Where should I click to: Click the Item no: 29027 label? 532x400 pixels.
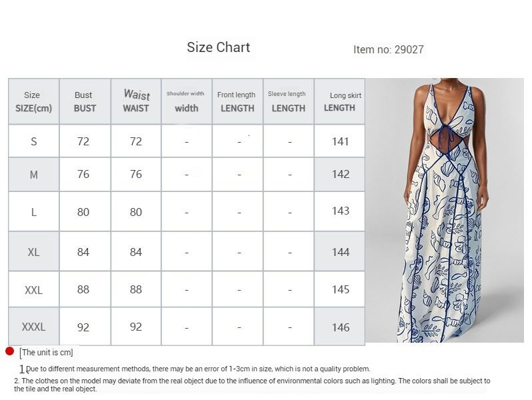pos(389,49)
